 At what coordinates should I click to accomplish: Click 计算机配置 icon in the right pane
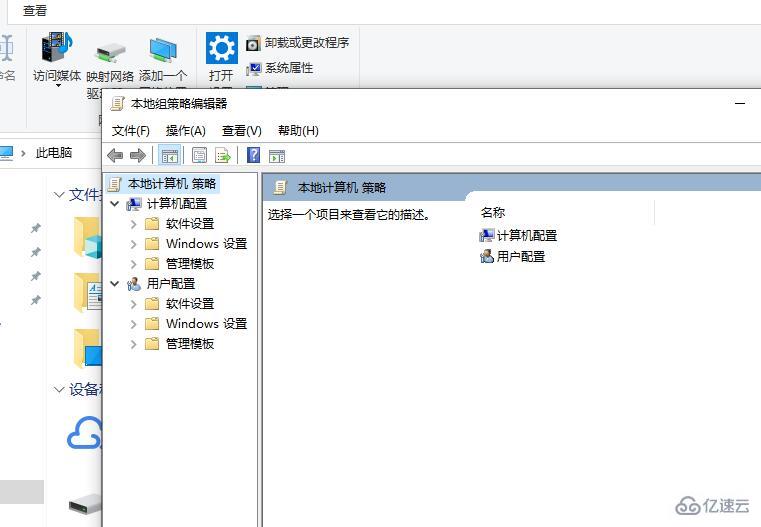click(x=486, y=236)
